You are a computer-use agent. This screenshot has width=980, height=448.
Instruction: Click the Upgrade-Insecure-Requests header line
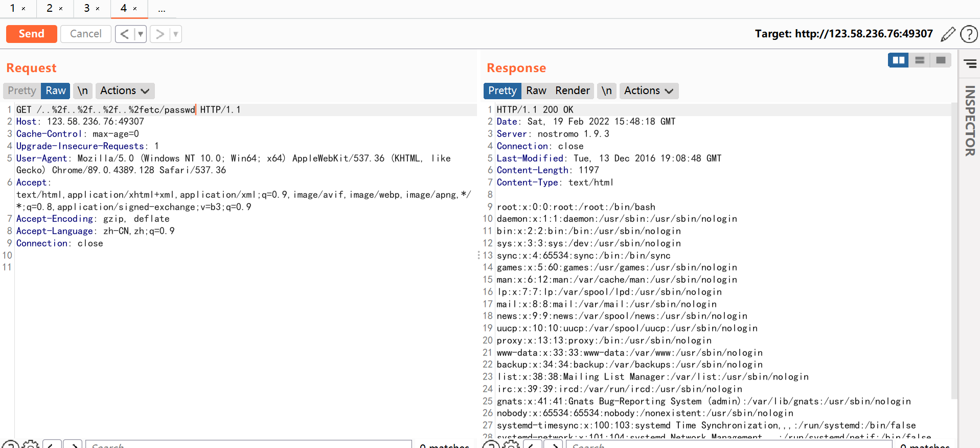pos(88,146)
